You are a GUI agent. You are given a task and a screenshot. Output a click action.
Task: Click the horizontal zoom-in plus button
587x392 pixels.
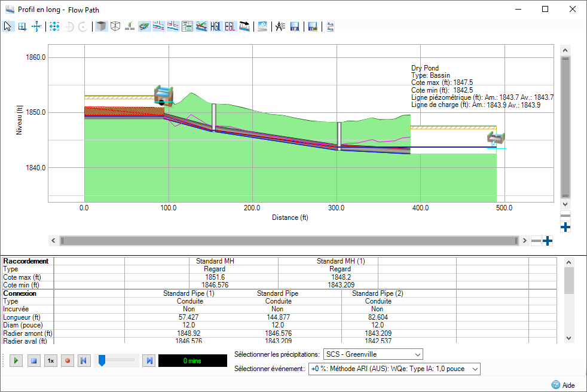click(x=548, y=241)
